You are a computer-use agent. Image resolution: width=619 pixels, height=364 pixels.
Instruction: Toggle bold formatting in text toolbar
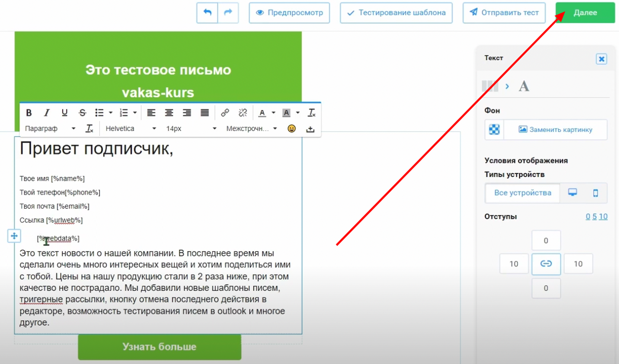pyautogui.click(x=29, y=113)
